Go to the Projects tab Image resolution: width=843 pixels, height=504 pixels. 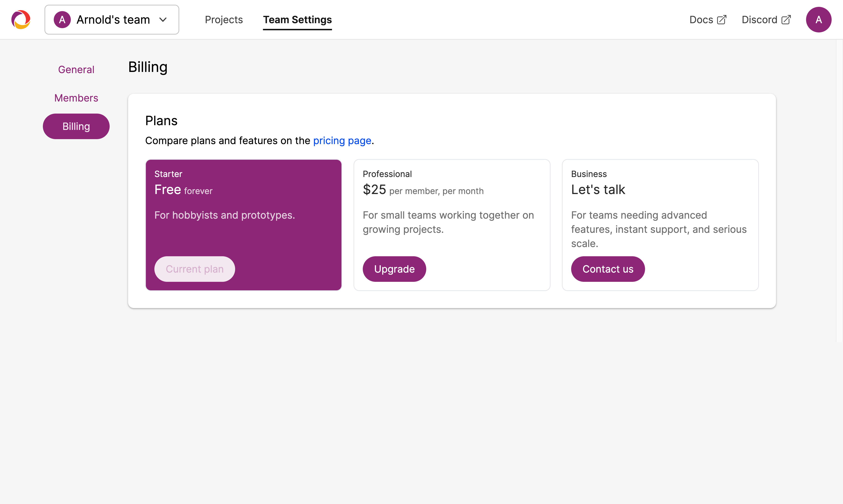click(224, 20)
